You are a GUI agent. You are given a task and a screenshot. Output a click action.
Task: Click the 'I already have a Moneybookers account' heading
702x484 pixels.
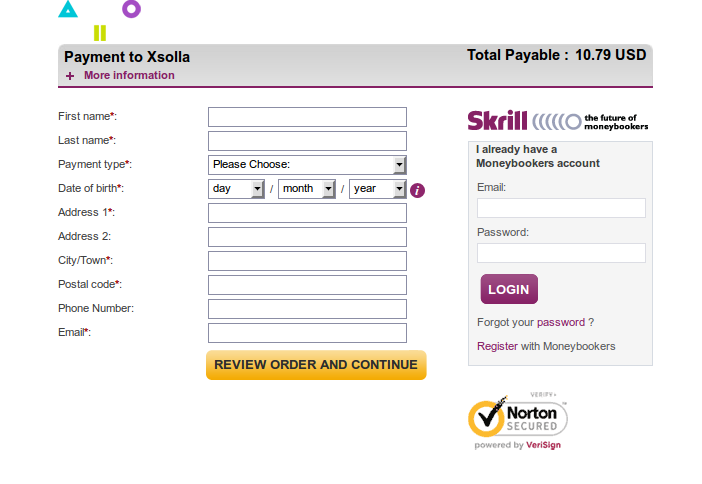click(x=538, y=156)
